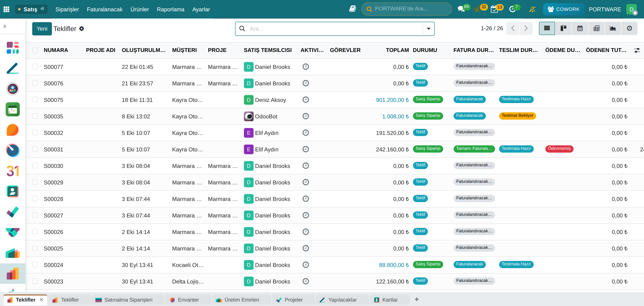The width and height of the screenshot is (644, 306).
Task: Open the graph chart view
Action: 613,29
